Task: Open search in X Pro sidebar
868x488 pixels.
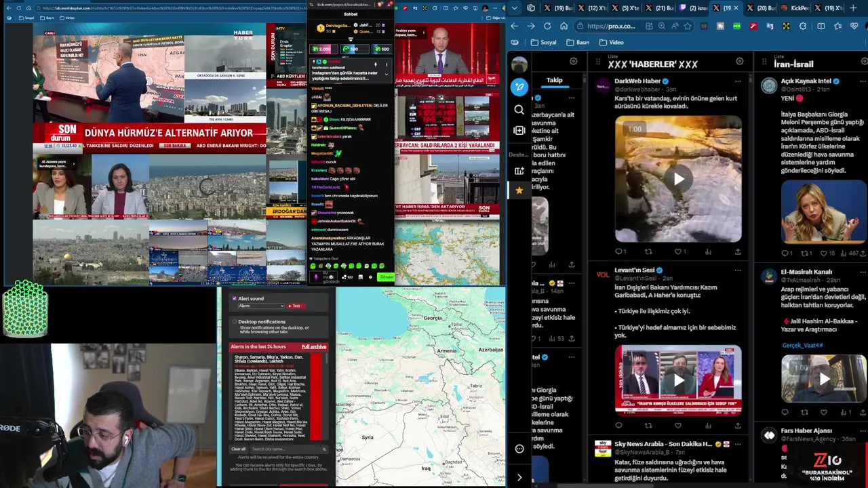Action: tap(519, 110)
